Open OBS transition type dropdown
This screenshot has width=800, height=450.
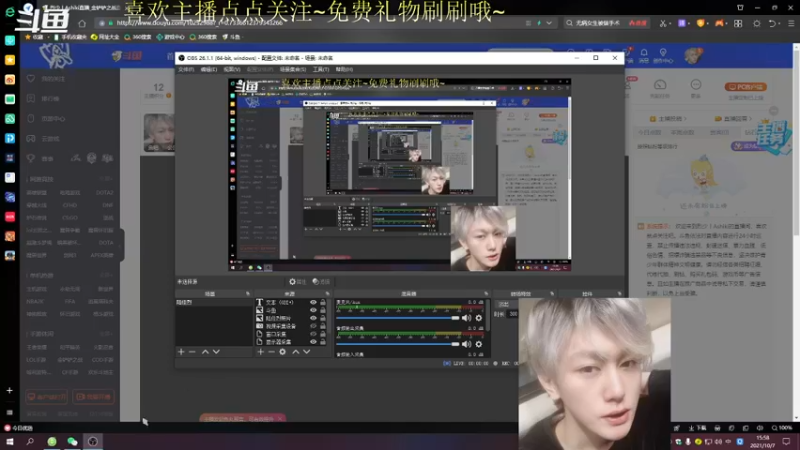(506, 304)
